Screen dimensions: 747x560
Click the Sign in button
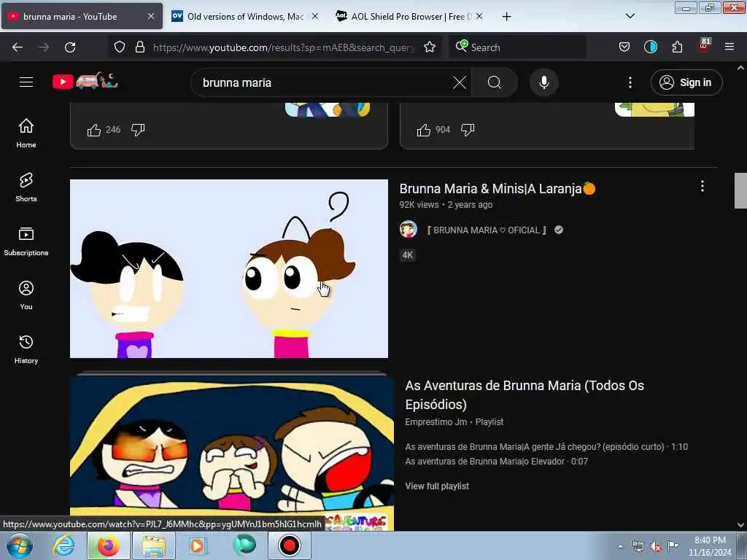(x=686, y=82)
